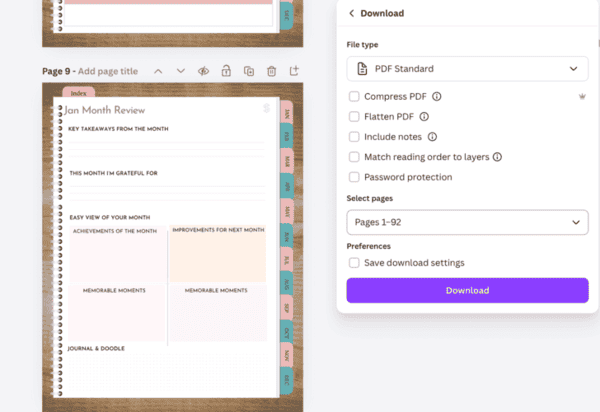
Task: Enable Compress PDF checkbox
Action: pyautogui.click(x=354, y=96)
